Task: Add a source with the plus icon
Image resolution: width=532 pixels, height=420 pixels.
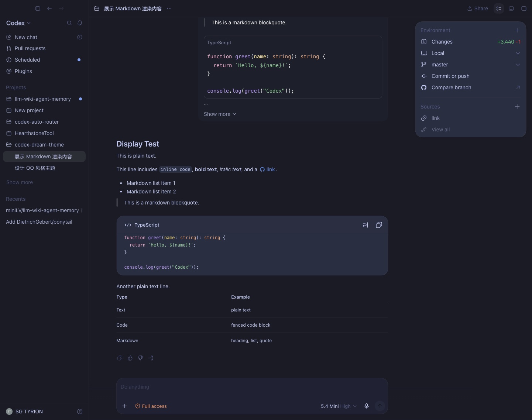Action: (x=517, y=107)
